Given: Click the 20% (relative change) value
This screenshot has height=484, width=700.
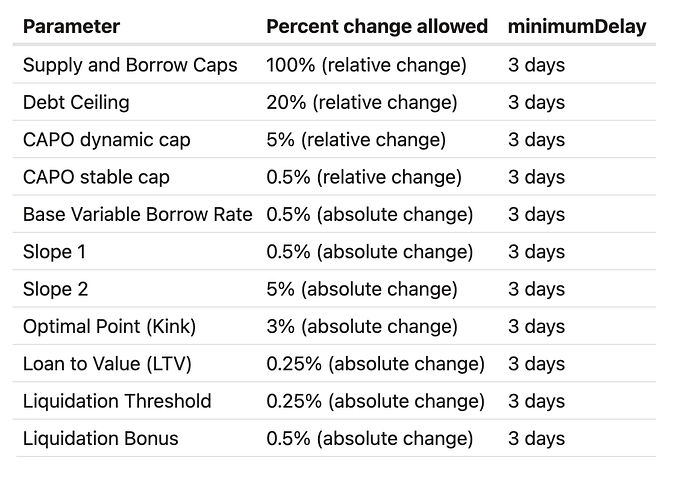Looking at the screenshot, I should [361, 102].
